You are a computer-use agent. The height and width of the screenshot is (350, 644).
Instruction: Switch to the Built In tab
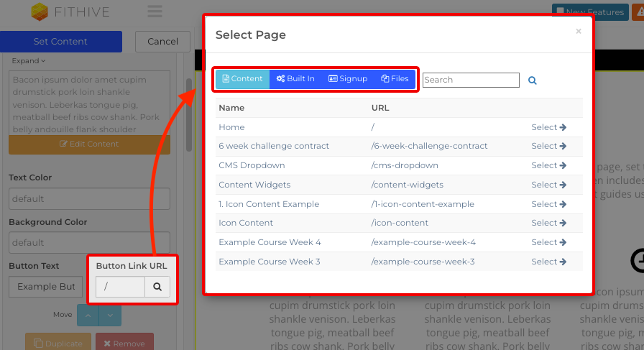pyautogui.click(x=295, y=78)
